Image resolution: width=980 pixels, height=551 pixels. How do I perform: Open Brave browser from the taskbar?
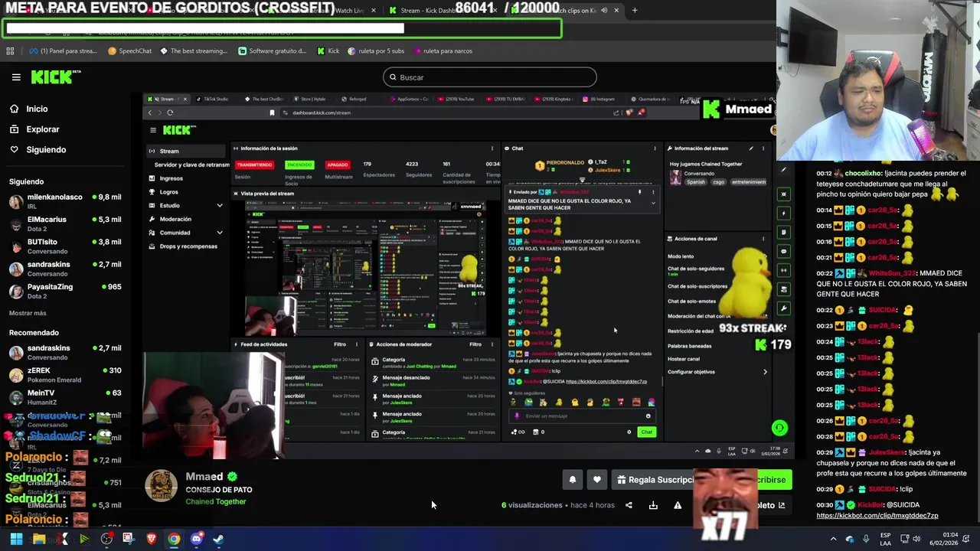point(151,539)
